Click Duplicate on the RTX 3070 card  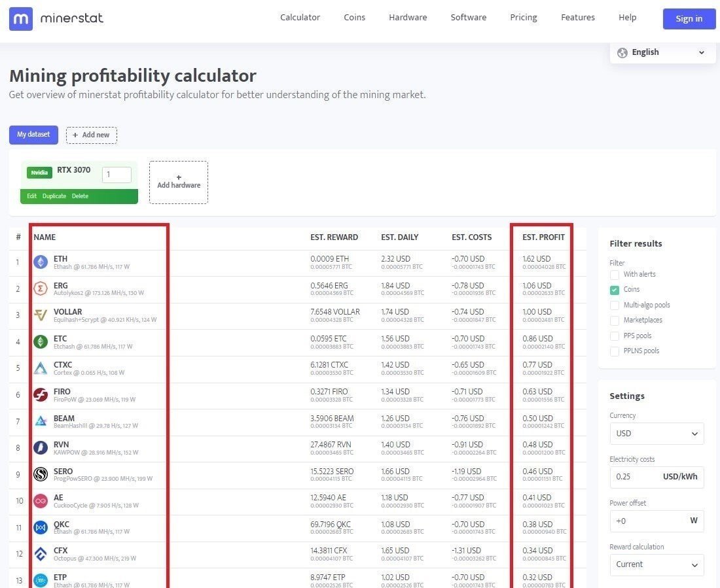click(54, 196)
